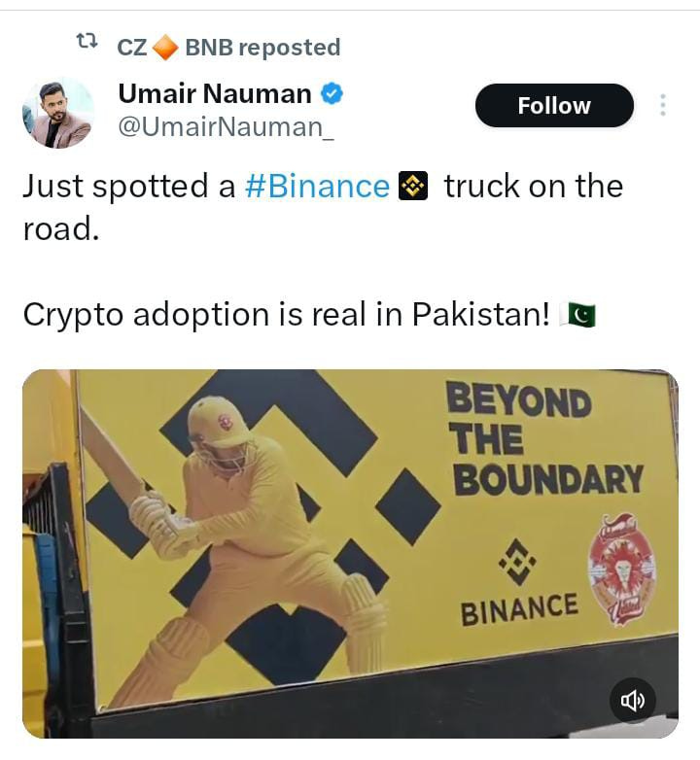The height and width of the screenshot is (760, 700).
Task: Open the tweet text about crypto adoption
Action: [286, 315]
